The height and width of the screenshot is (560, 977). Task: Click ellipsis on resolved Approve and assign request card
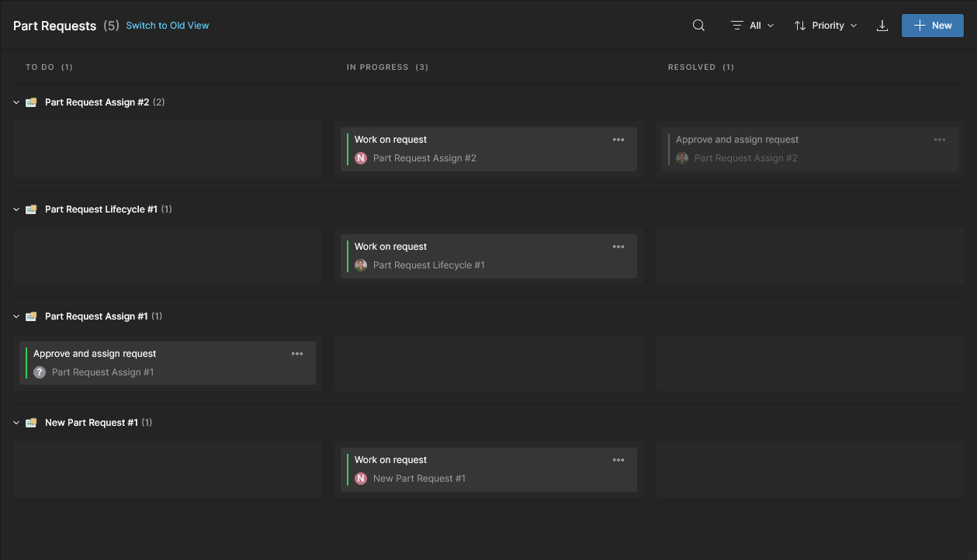click(x=940, y=140)
